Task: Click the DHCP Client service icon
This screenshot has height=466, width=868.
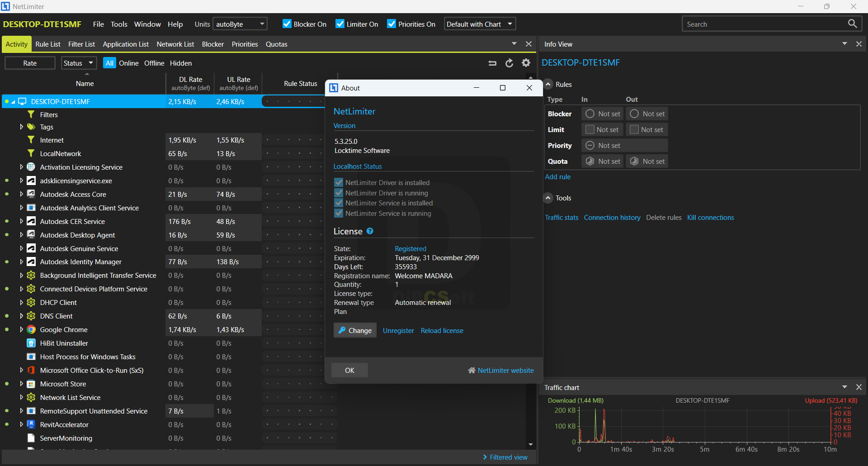Action: [31, 302]
